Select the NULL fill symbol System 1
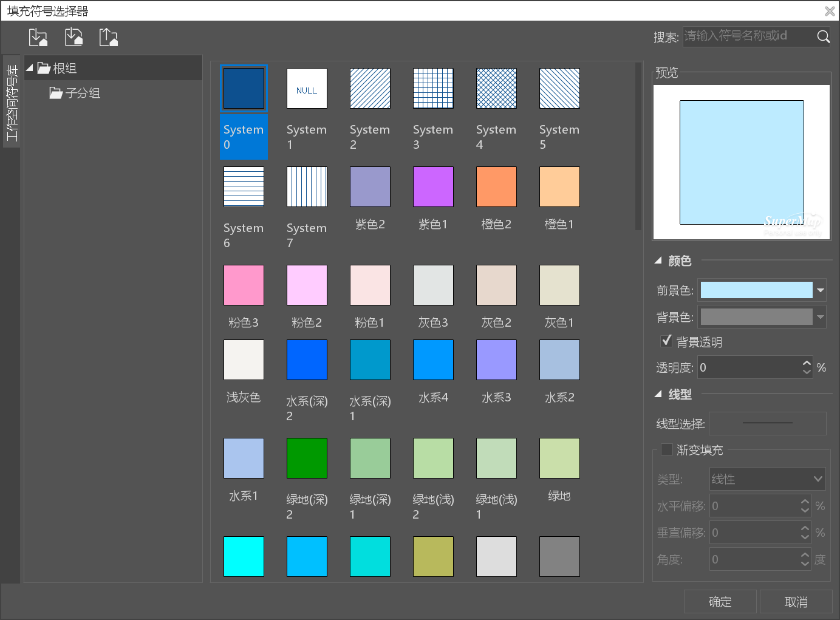This screenshot has width=840, height=620. pyautogui.click(x=307, y=89)
